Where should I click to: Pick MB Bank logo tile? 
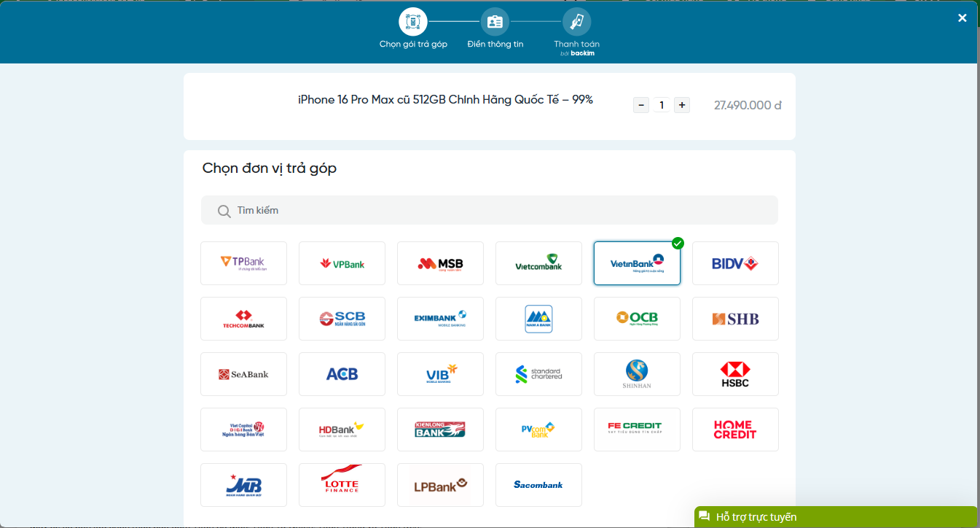coord(243,485)
